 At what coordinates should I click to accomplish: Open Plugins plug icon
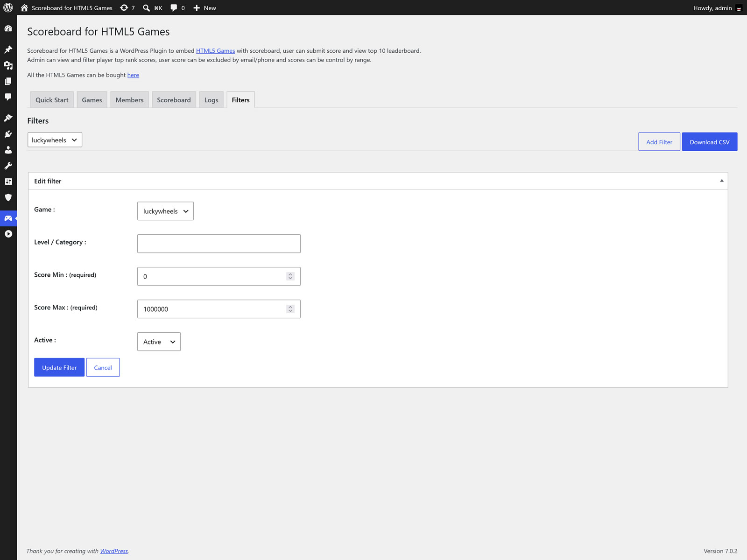8,134
